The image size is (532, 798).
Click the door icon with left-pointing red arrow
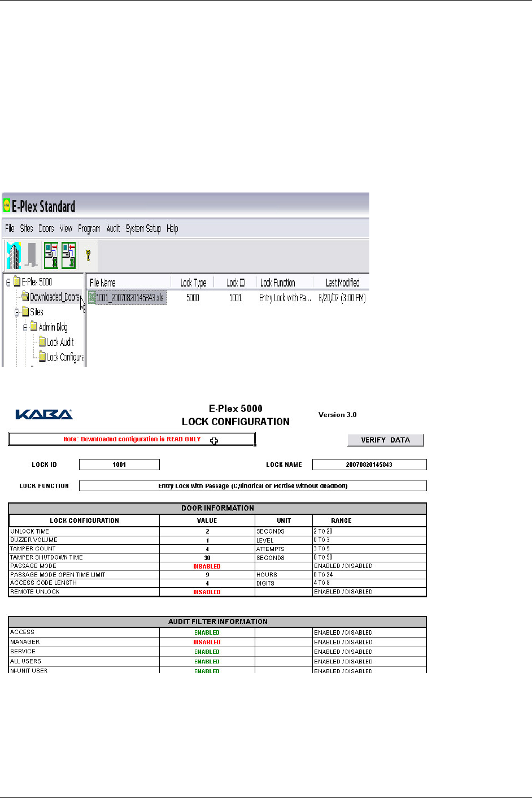coord(68,255)
